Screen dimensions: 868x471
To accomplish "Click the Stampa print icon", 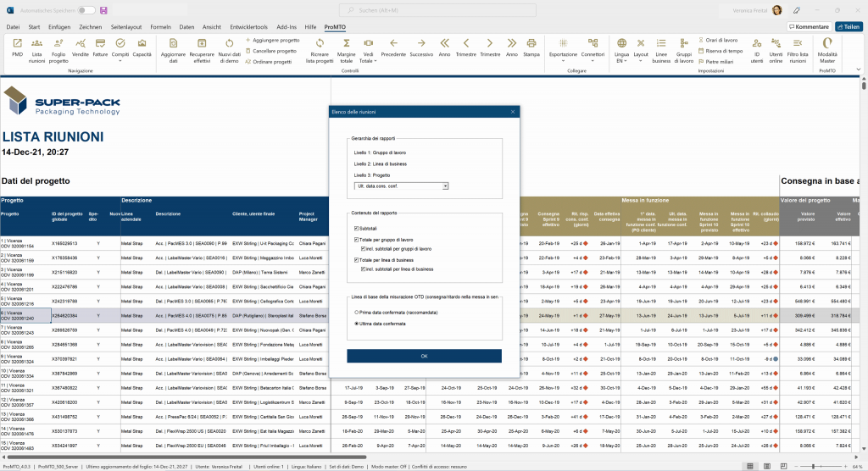I will tap(531, 47).
